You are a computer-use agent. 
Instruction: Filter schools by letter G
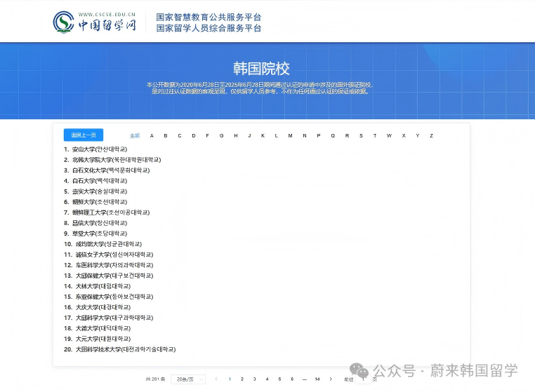pyautogui.click(x=221, y=135)
